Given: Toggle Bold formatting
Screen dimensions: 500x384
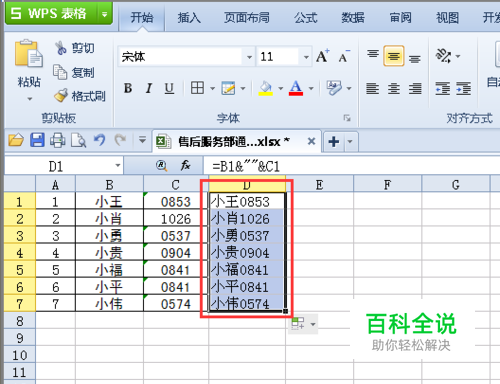Looking at the screenshot, I should point(128,88).
